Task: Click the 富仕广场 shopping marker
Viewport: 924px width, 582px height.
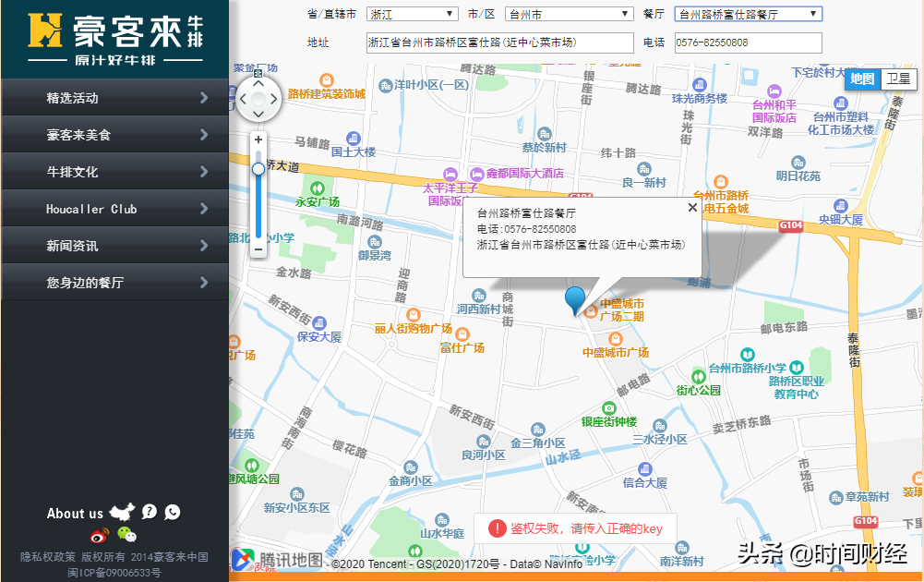Action: click(x=462, y=334)
